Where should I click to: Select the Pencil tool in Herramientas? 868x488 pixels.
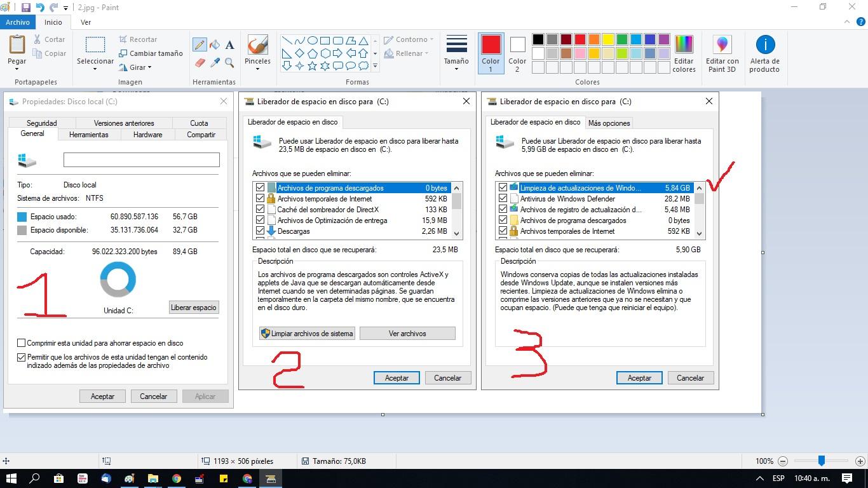(200, 44)
